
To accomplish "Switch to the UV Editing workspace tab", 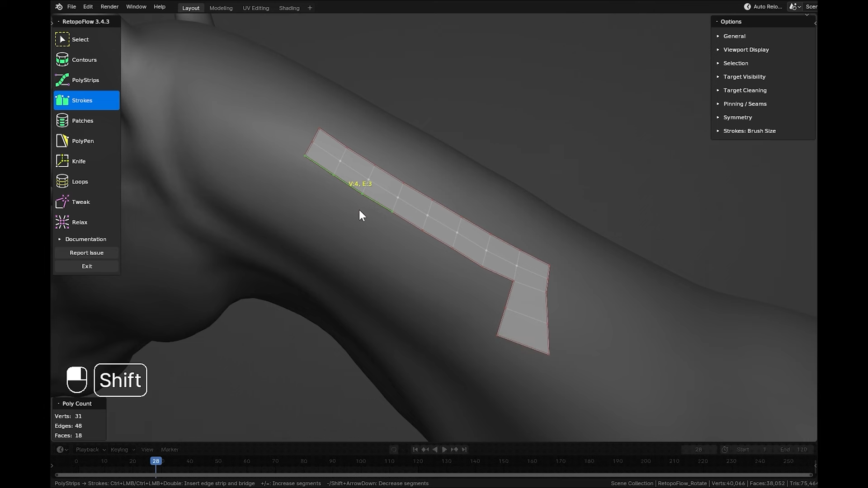I will tap(256, 8).
